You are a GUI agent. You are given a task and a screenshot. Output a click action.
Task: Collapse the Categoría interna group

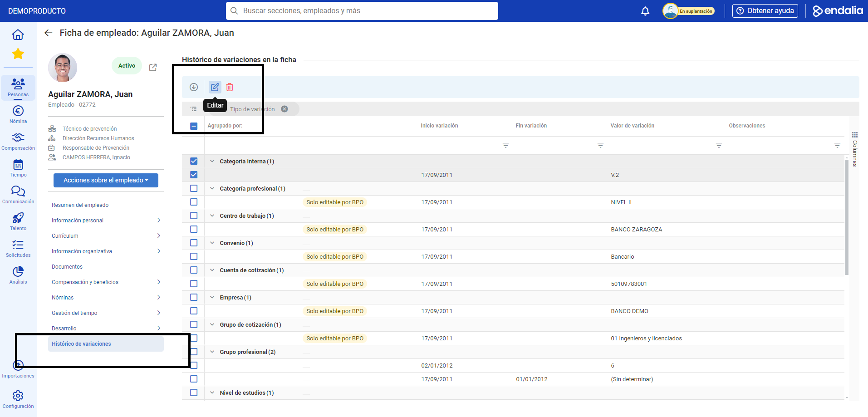[x=212, y=161]
